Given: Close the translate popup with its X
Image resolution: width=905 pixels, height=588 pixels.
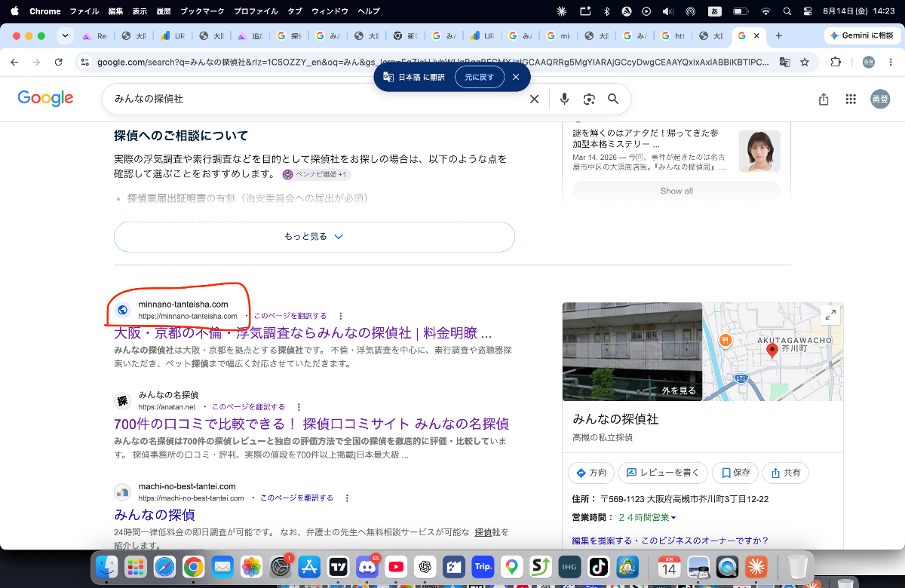Looking at the screenshot, I should tap(516, 77).
